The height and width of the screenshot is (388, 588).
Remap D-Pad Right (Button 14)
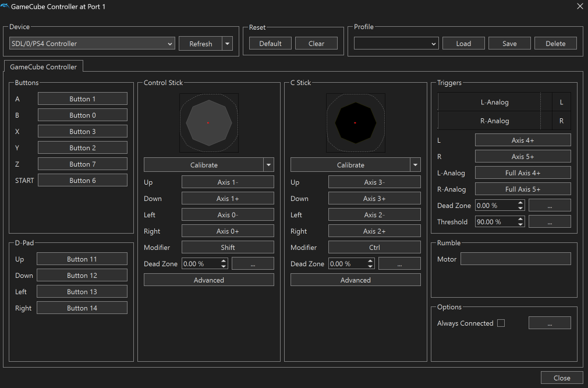[x=82, y=308]
